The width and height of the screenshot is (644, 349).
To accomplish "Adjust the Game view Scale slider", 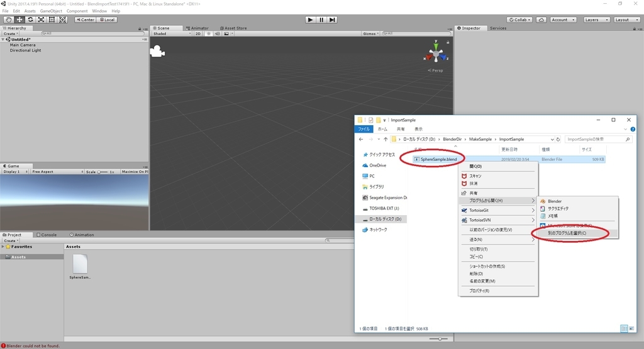I will tap(103, 172).
